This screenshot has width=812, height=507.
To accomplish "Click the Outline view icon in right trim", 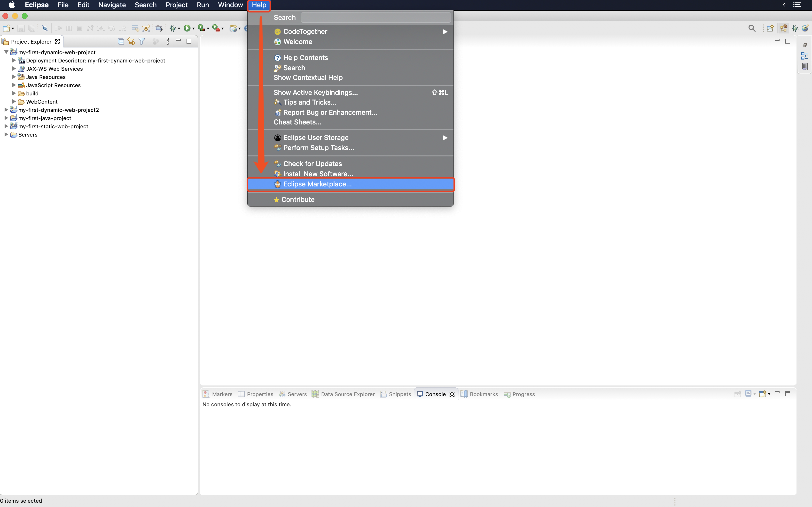I will coord(805,56).
